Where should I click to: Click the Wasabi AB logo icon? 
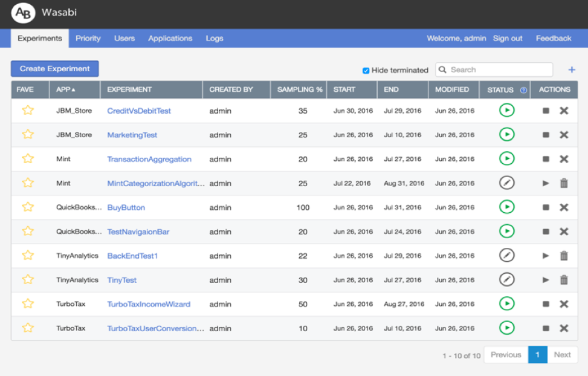pos(23,13)
